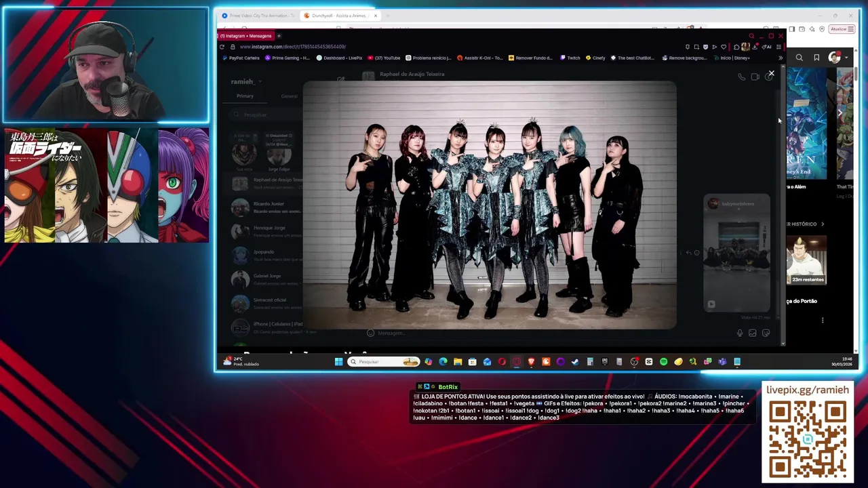Open the shared babymetal reel thumbnail in chat

(x=736, y=253)
